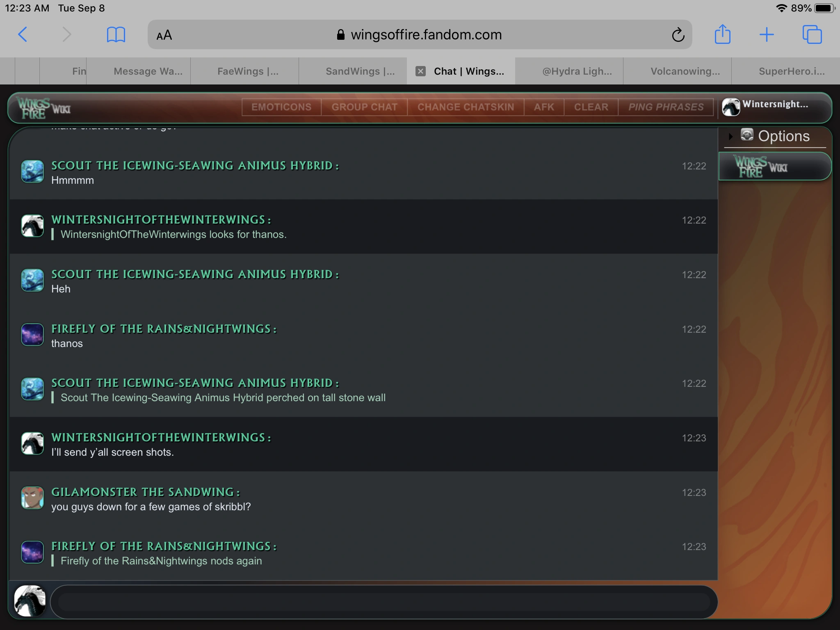Image resolution: width=840 pixels, height=630 pixels.
Task: Open a new tab with plus icon
Action: coord(766,34)
